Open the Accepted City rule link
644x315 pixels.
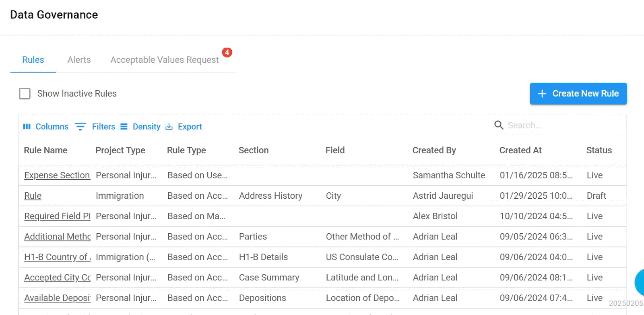[57, 278]
